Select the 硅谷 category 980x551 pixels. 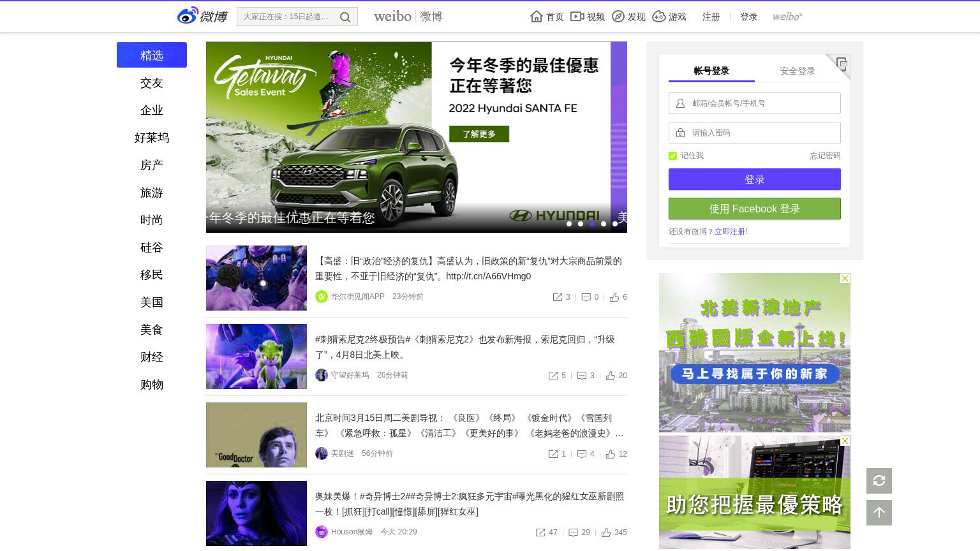[152, 247]
